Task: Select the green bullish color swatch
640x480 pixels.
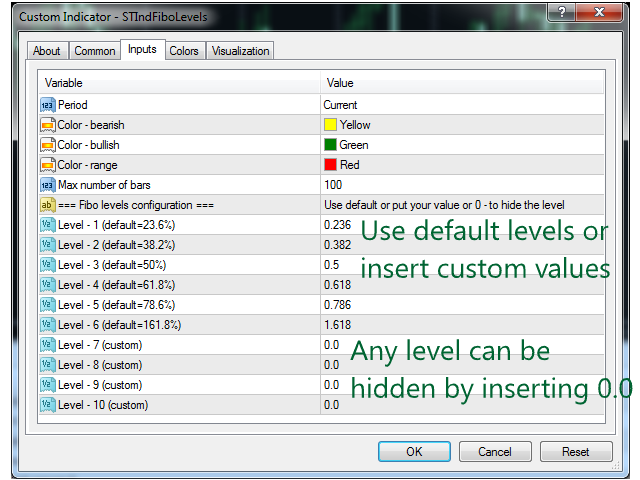Action: (x=330, y=145)
